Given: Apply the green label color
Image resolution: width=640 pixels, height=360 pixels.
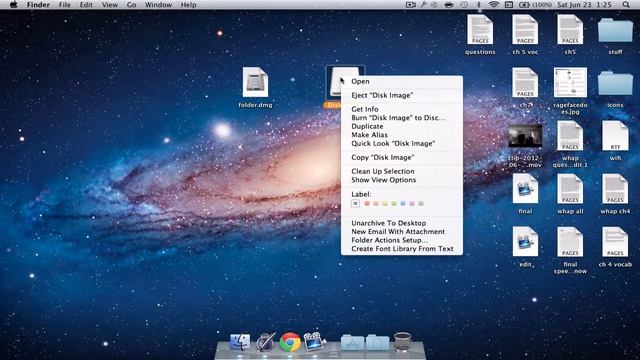Looking at the screenshot, I should pyautogui.click(x=394, y=203).
